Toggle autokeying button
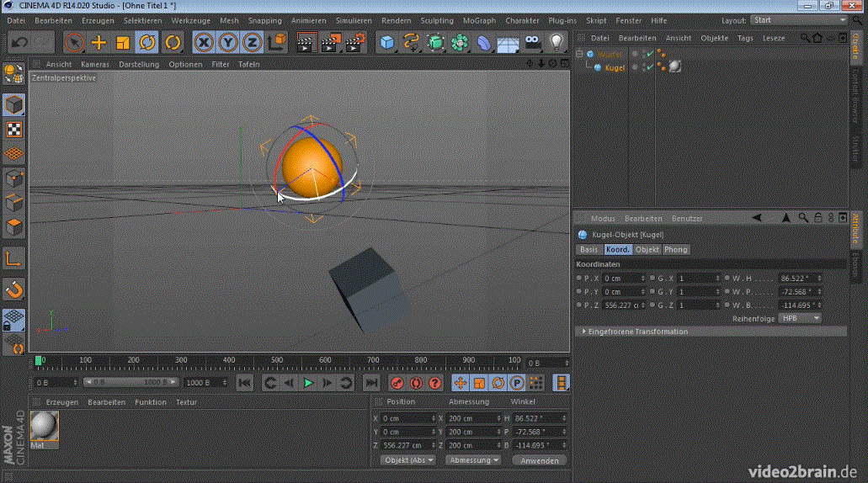 416,383
